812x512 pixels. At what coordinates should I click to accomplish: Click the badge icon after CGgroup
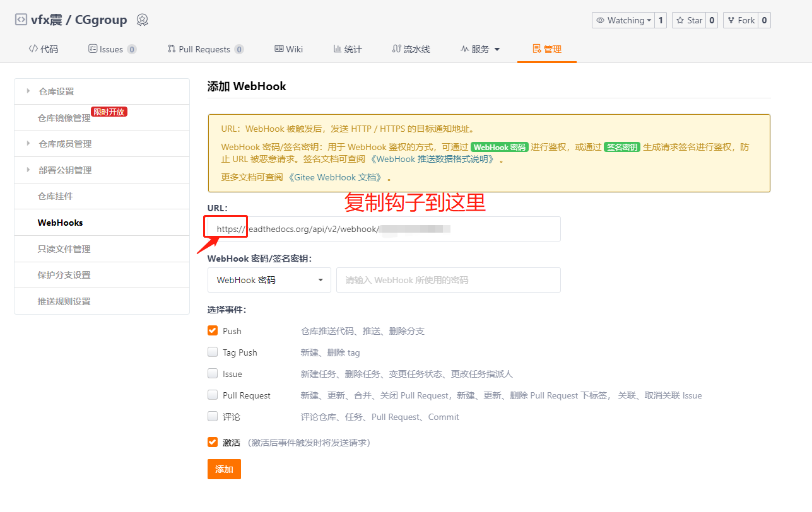[143, 20]
